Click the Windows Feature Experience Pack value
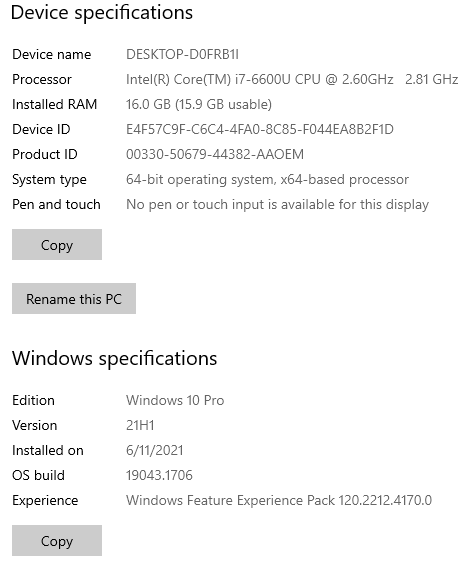This screenshot has width=473, height=565. [x=279, y=501]
